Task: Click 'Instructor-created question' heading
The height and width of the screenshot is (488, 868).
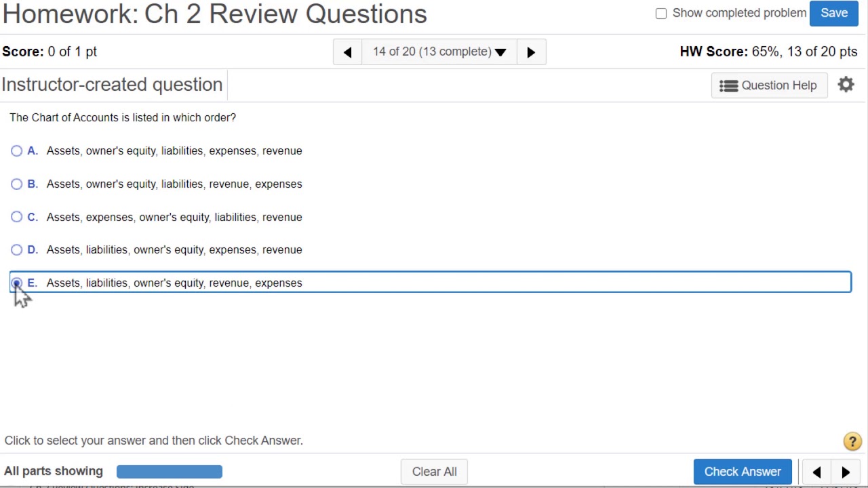Action: 112,85
